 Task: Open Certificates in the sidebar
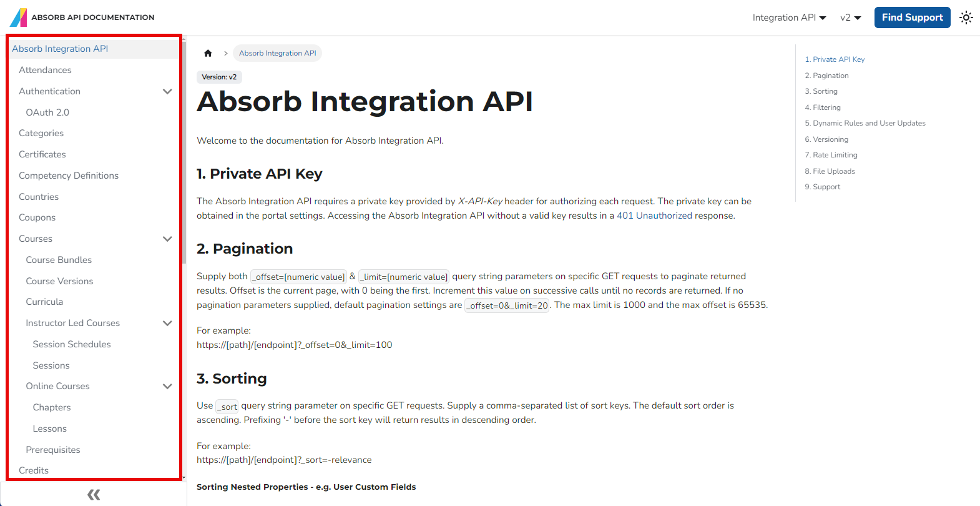[42, 154]
